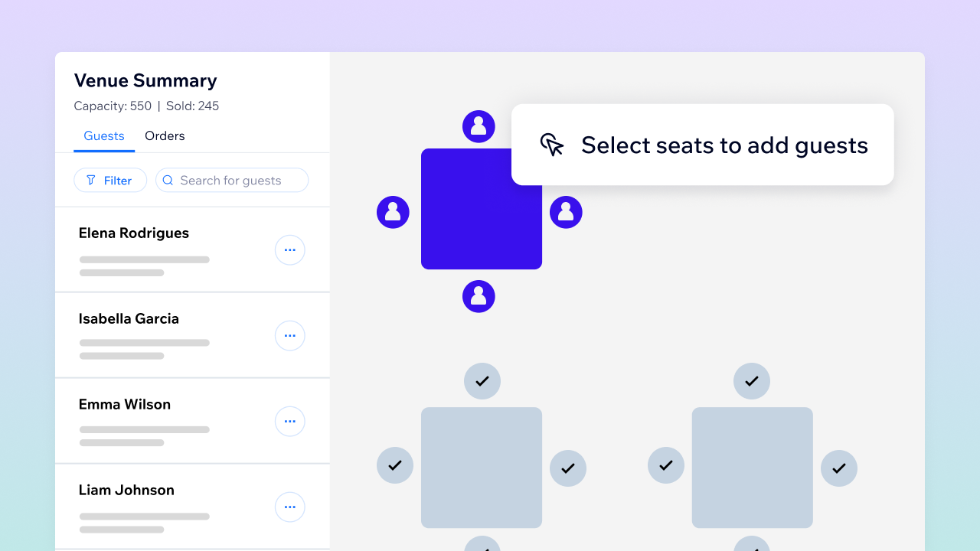Select the seat icon left of the blue table
This screenshot has width=980, height=551.
tap(393, 212)
